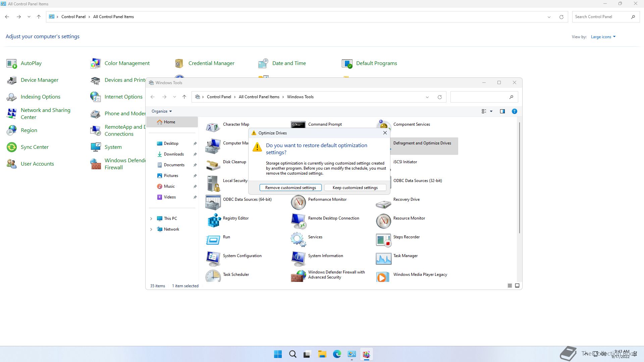Click Remove customized settings button
644x362 pixels.
click(x=290, y=188)
